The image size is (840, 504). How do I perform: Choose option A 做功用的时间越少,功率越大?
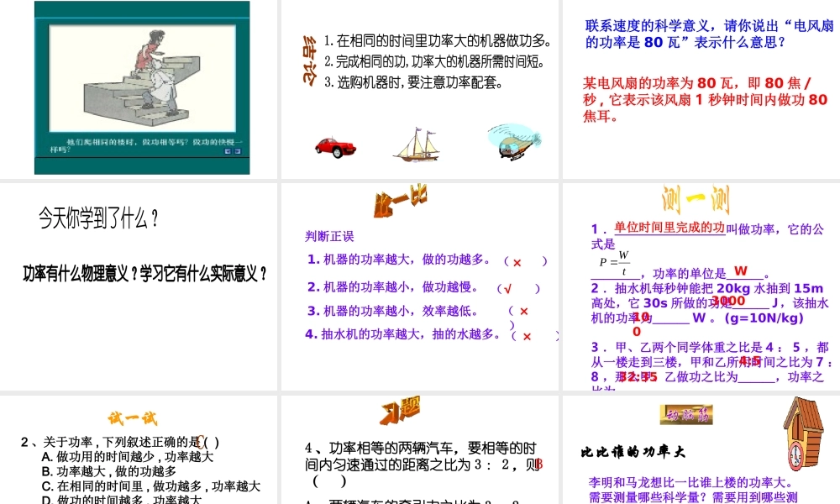[x=128, y=457]
